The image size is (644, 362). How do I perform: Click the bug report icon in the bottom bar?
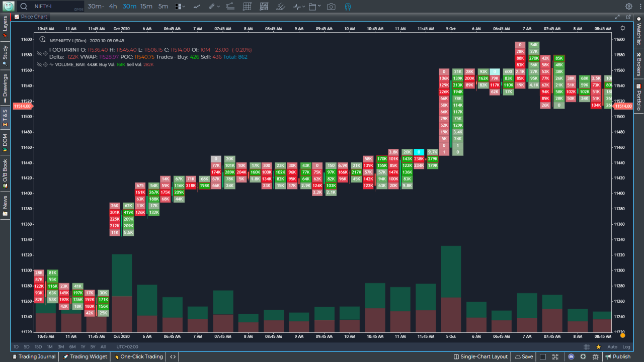(x=595, y=356)
